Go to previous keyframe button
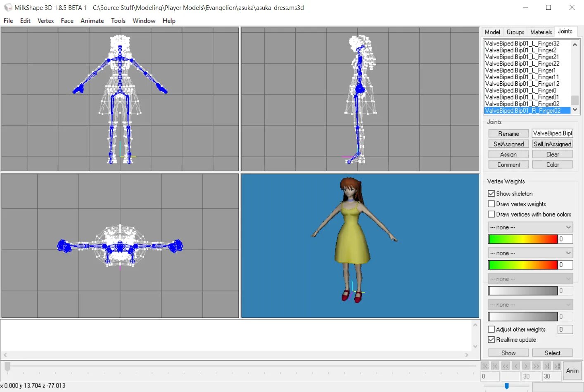This screenshot has width=584, height=392. 495,366
